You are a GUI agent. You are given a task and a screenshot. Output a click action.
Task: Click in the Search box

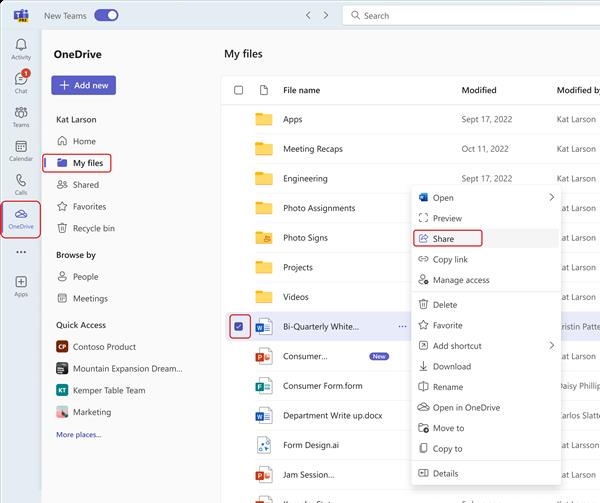471,16
